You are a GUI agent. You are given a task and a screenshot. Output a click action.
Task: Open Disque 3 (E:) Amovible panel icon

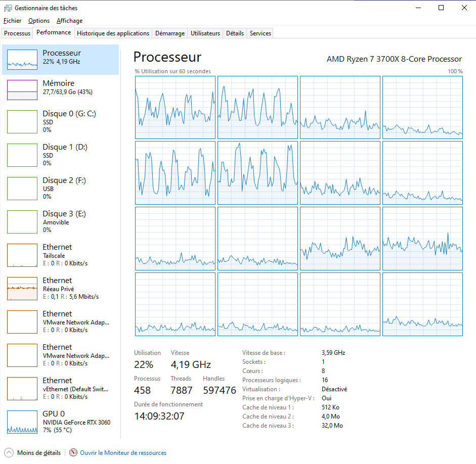tap(22, 222)
